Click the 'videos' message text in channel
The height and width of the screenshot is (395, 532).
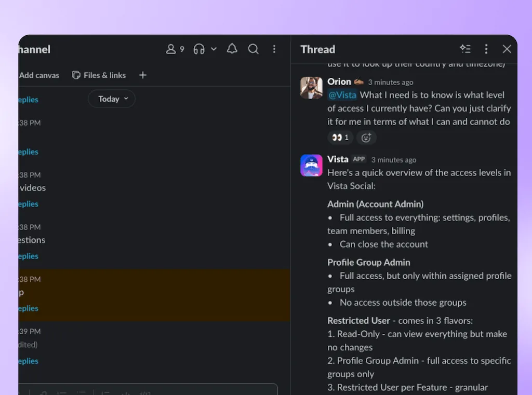coord(33,188)
